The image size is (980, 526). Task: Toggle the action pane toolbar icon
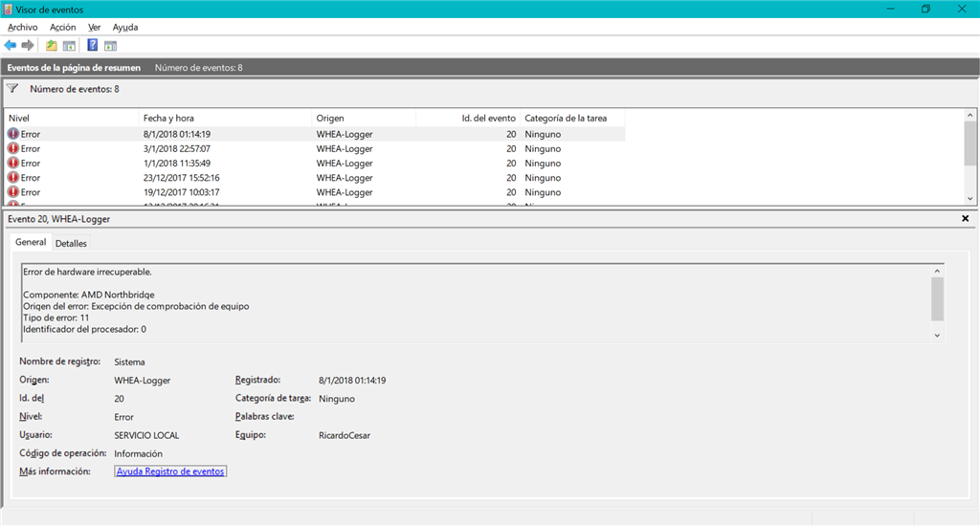tap(111, 46)
